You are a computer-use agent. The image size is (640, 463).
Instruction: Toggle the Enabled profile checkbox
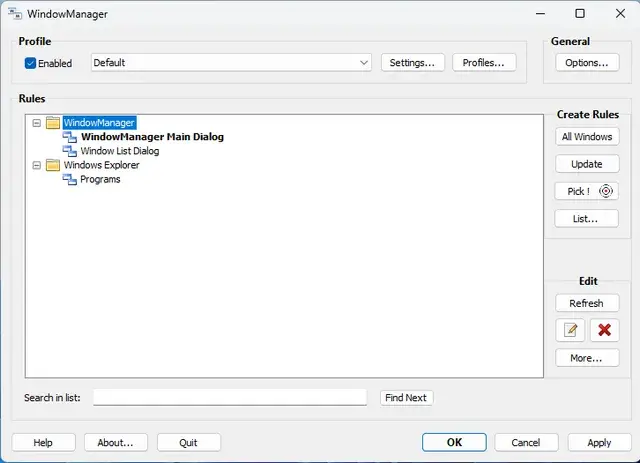pyautogui.click(x=31, y=63)
